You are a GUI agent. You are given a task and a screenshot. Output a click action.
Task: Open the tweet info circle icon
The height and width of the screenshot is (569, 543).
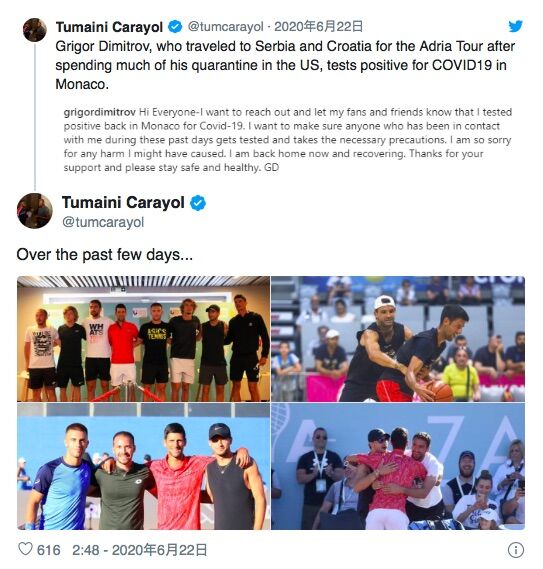point(515,550)
